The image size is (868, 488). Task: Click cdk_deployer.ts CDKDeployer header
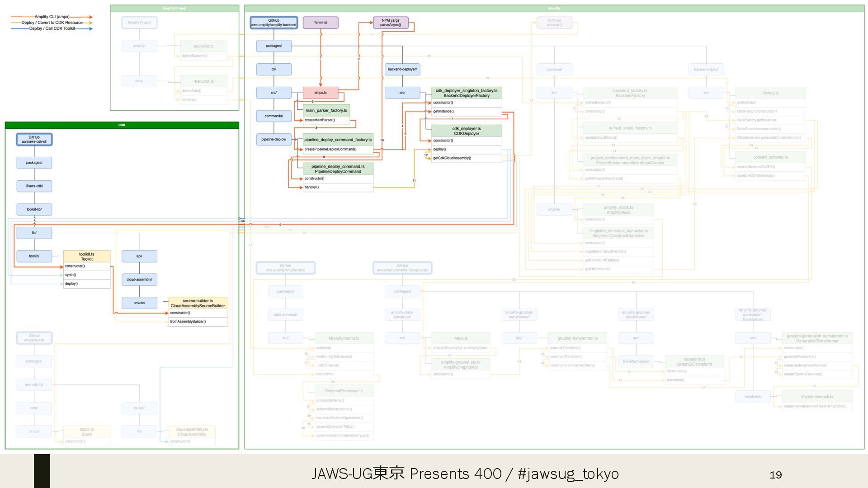pyautogui.click(x=466, y=131)
